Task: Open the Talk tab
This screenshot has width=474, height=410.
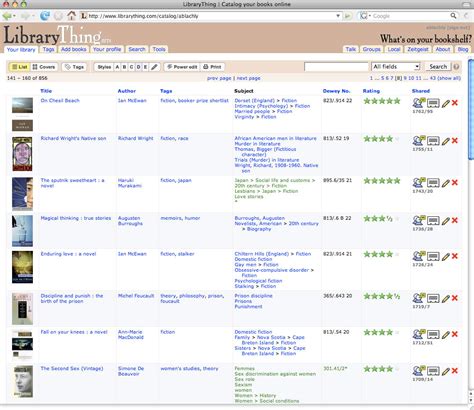Action: pos(351,49)
